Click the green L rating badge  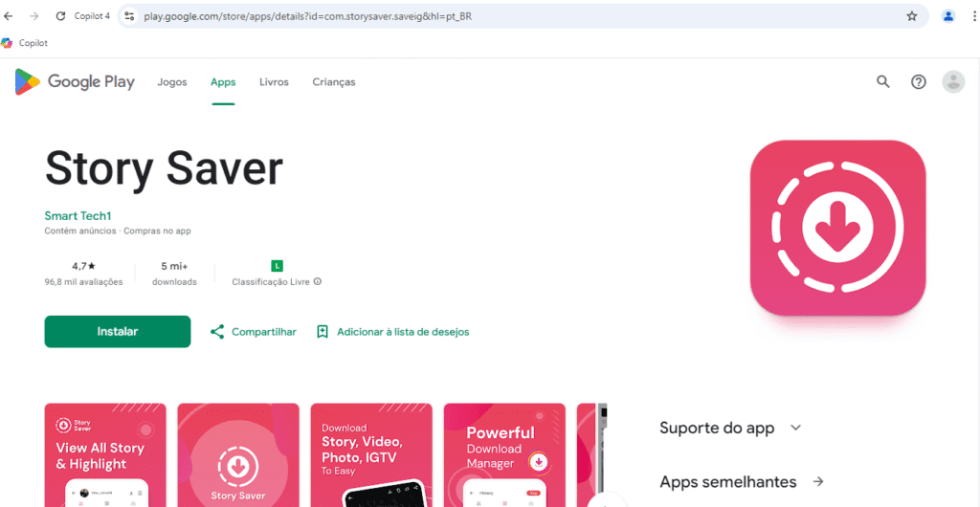click(x=277, y=266)
